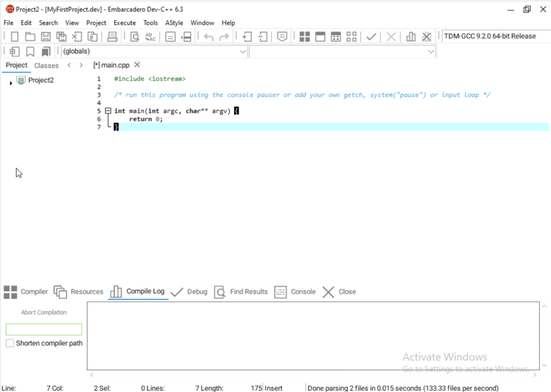Screen dimensions: 551x392
Task: Click the Toggle Bookmarks outline icon
Action: [x=30, y=52]
